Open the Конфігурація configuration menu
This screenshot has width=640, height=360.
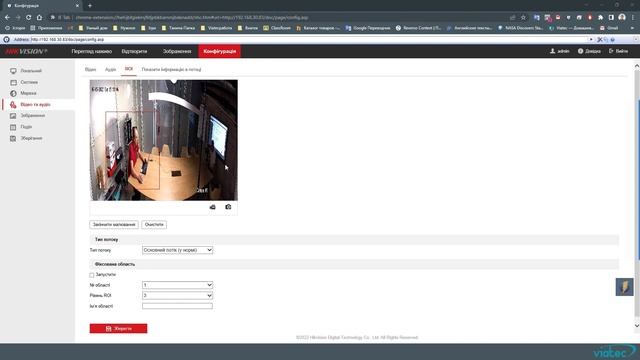[220, 51]
